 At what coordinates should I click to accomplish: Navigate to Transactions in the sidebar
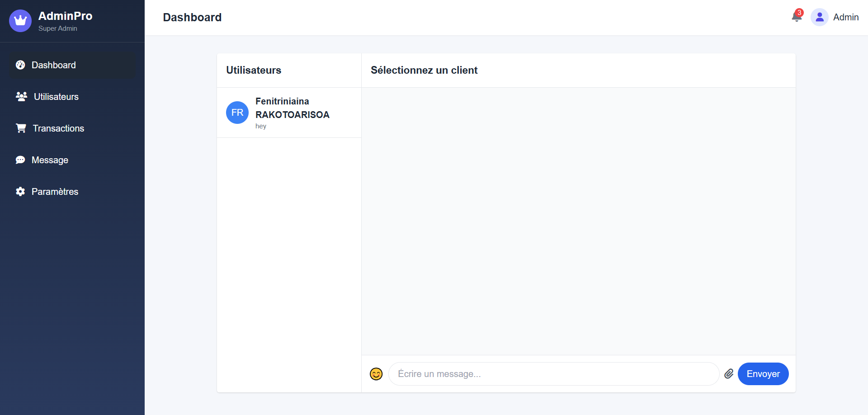tap(58, 128)
